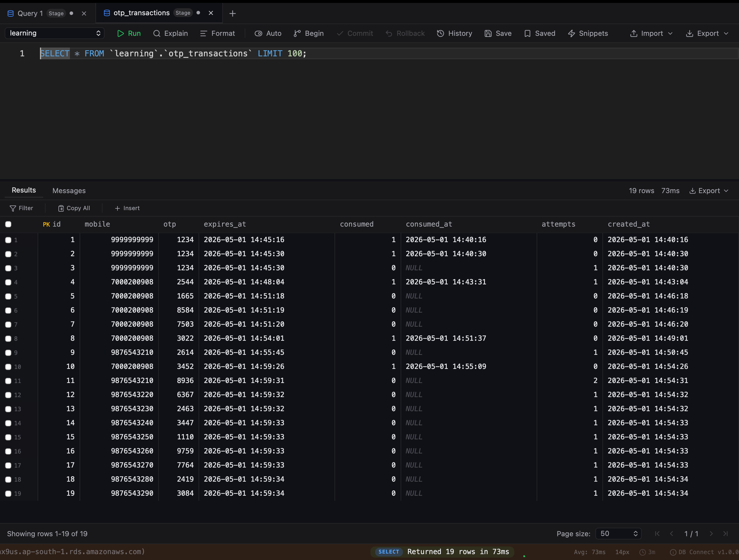739x560 pixels.
Task: Click the Commit button
Action: pos(355,33)
